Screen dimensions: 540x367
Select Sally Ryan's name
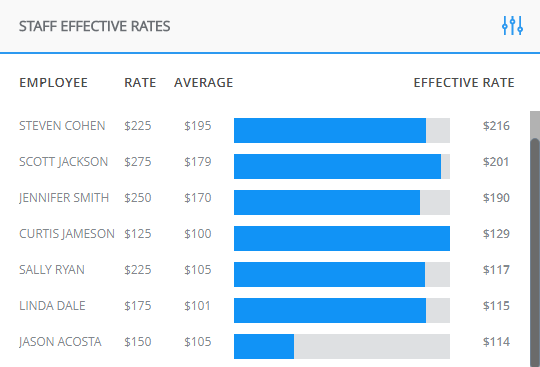coord(52,270)
